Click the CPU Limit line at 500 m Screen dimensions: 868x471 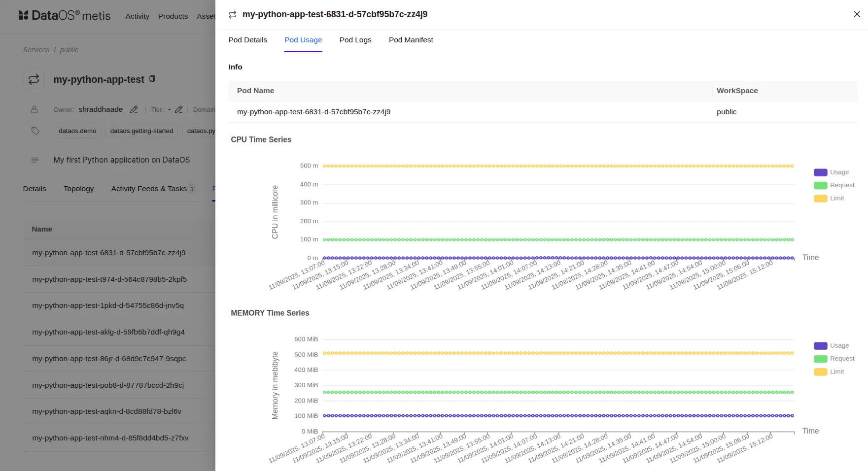tap(558, 166)
